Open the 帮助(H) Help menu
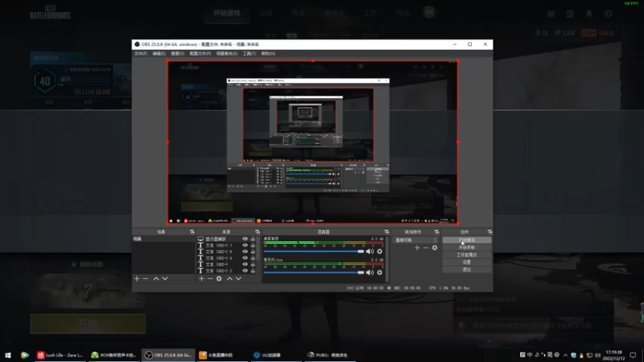The image size is (644, 362). (268, 53)
